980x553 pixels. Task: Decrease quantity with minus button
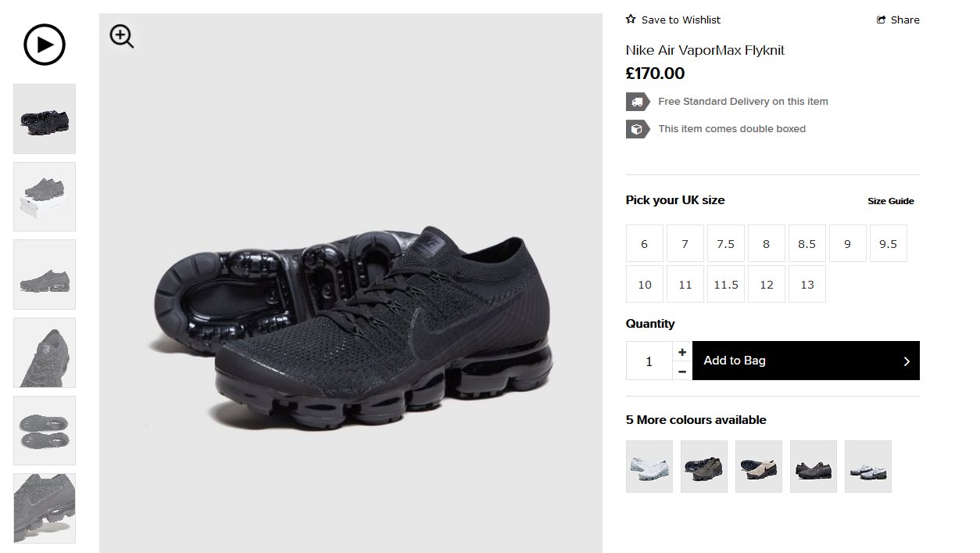[682, 371]
